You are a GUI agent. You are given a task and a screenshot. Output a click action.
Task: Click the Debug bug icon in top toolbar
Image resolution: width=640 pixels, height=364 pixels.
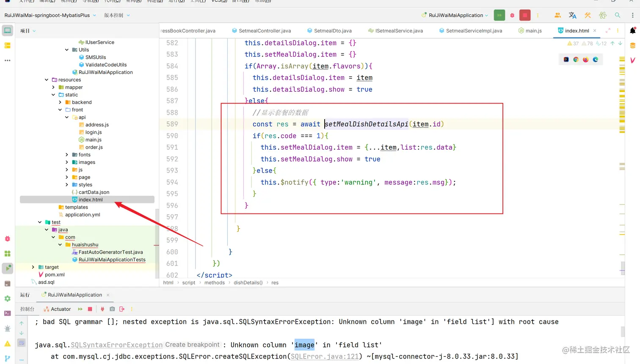coord(512,15)
